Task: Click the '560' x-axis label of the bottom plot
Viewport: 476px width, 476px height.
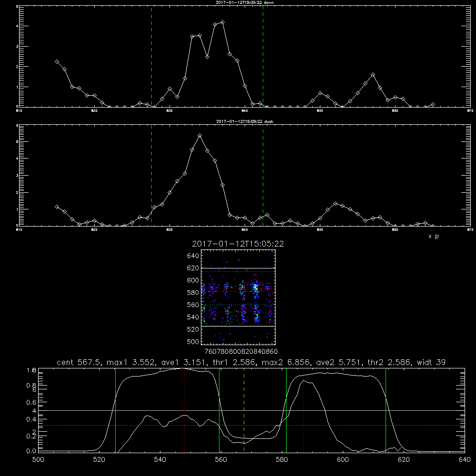Action: [221, 460]
